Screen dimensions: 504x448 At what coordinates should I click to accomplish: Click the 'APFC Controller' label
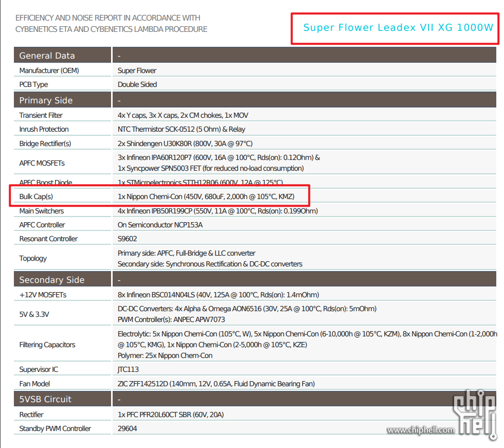pyautogui.click(x=42, y=225)
